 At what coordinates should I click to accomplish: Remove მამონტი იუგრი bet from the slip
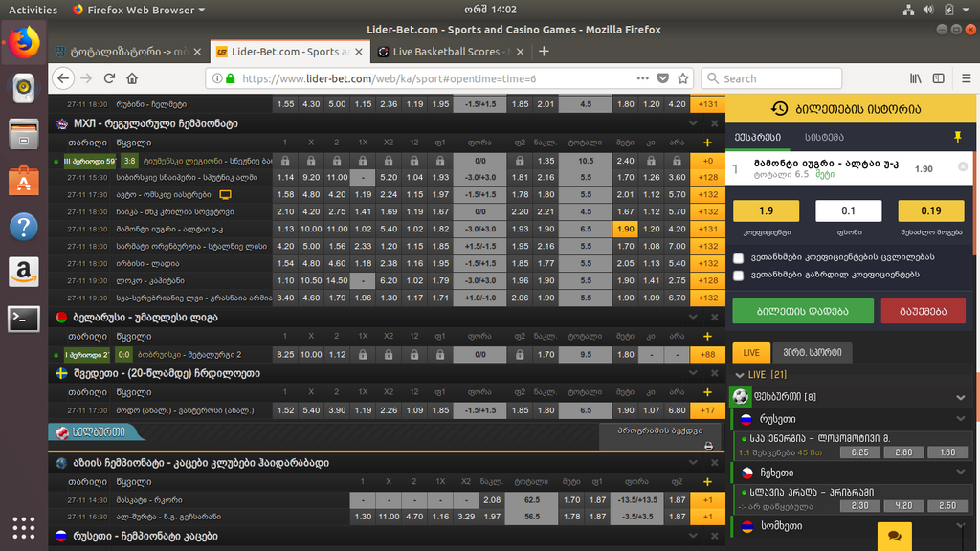963,166
